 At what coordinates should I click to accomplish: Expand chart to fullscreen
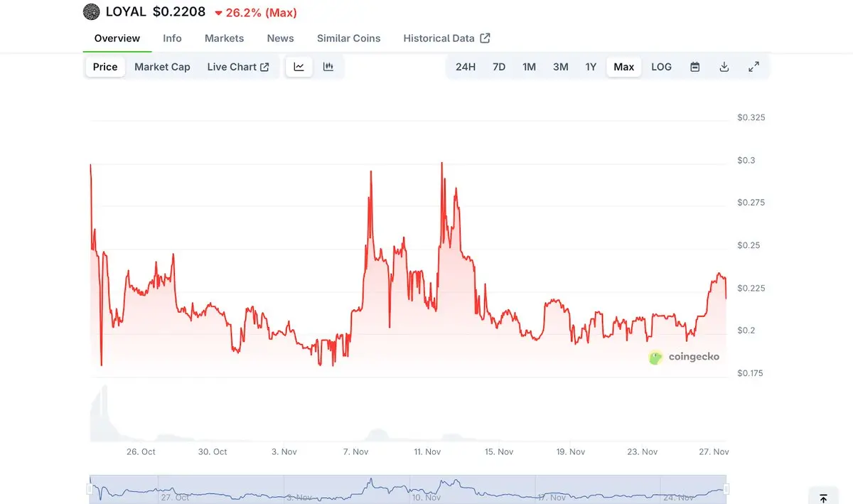(x=754, y=67)
